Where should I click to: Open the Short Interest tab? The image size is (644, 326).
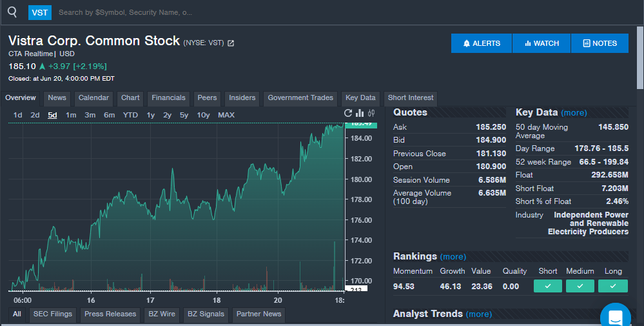(410, 98)
